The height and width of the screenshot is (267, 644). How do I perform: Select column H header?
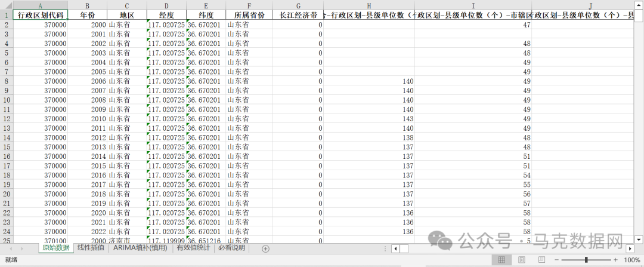click(x=369, y=5)
